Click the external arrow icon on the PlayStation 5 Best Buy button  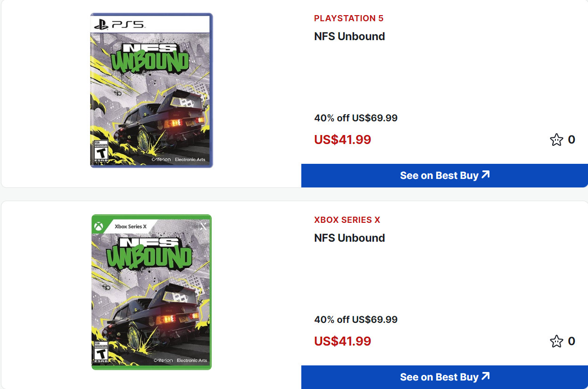[486, 175]
